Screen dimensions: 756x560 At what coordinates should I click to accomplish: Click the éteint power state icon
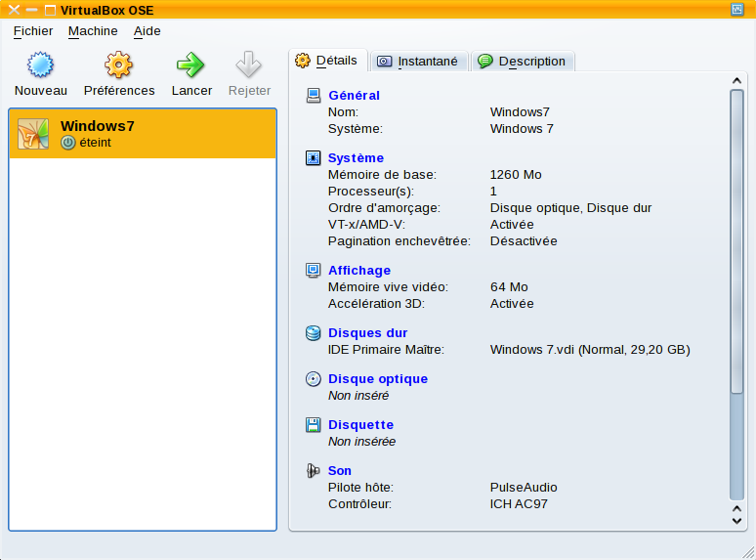coord(68,143)
